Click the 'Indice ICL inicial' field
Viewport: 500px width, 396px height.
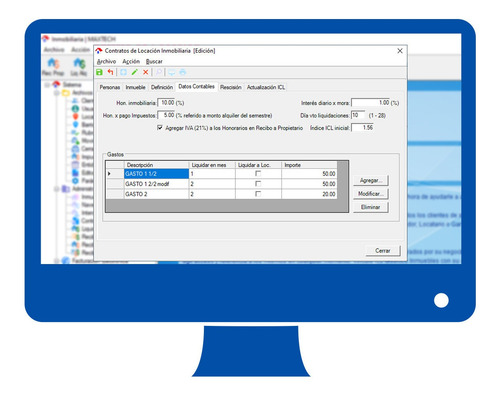click(363, 127)
